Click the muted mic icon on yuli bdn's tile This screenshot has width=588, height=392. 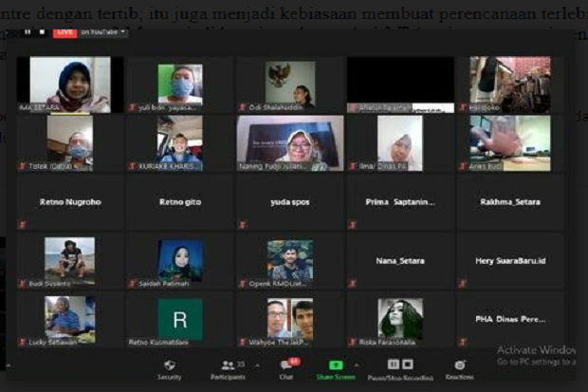132,108
